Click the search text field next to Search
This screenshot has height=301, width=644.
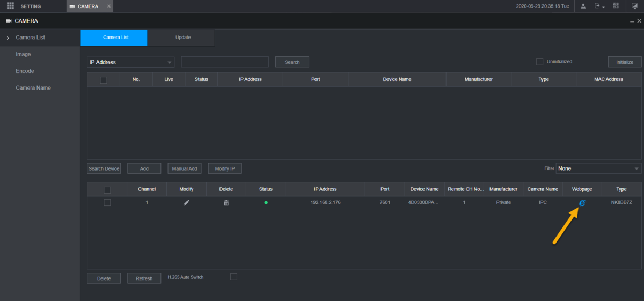225,62
